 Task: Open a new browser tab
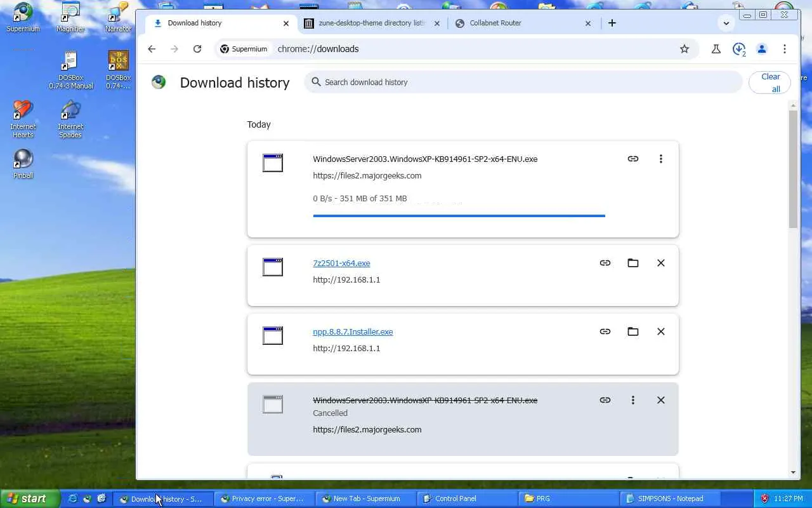click(612, 23)
